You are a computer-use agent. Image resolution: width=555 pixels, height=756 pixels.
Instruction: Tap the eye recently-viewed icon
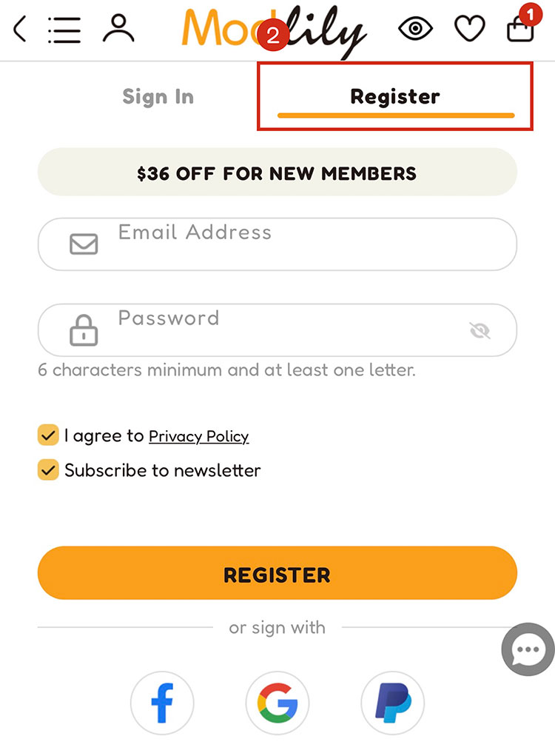pos(416,29)
